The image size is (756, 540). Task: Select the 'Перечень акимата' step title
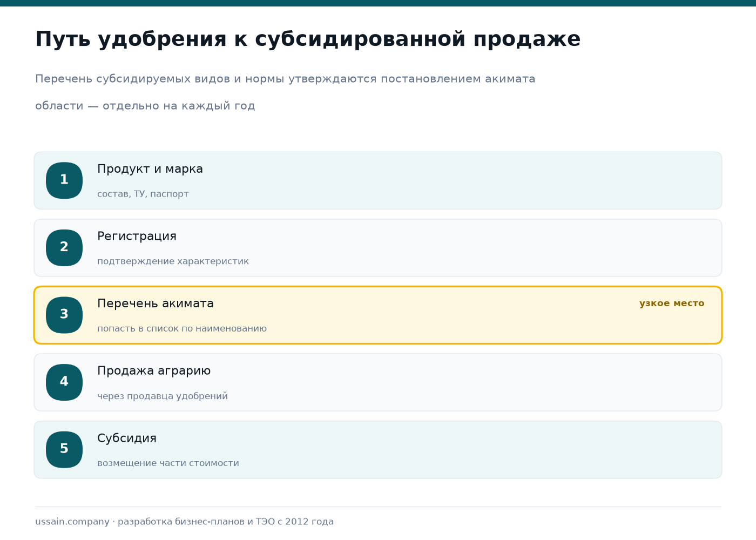156,303
